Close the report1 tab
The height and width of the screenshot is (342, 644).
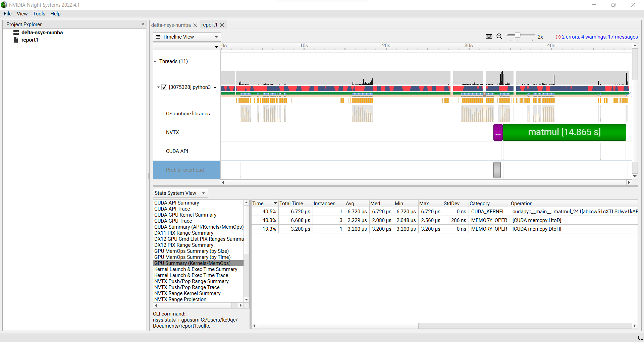click(x=222, y=25)
